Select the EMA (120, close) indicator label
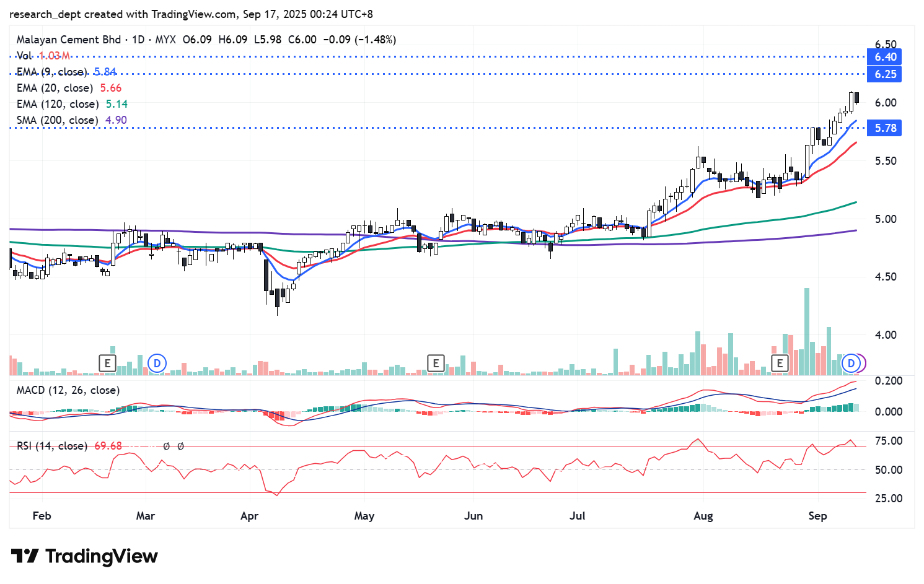Viewport: 924px width, 584px height. 58,104
